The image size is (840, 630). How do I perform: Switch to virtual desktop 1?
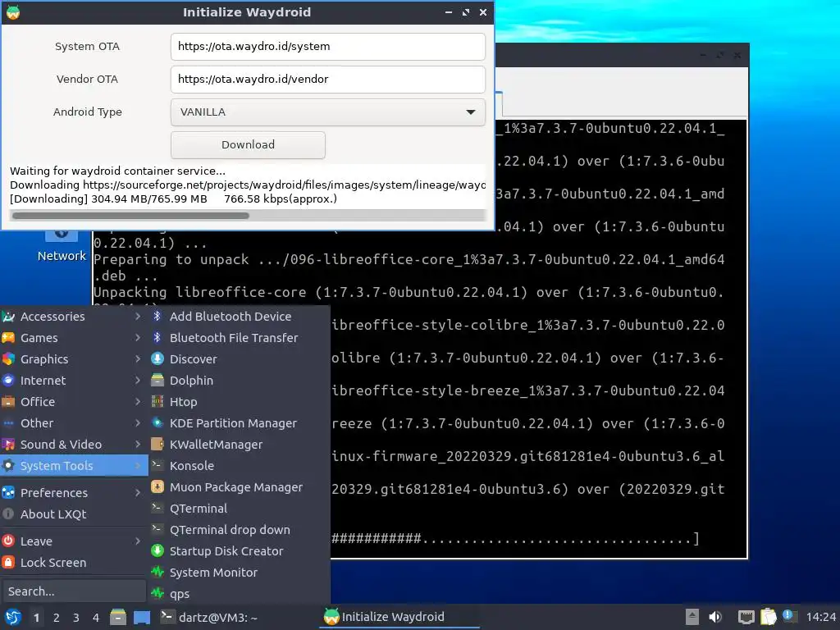36,618
